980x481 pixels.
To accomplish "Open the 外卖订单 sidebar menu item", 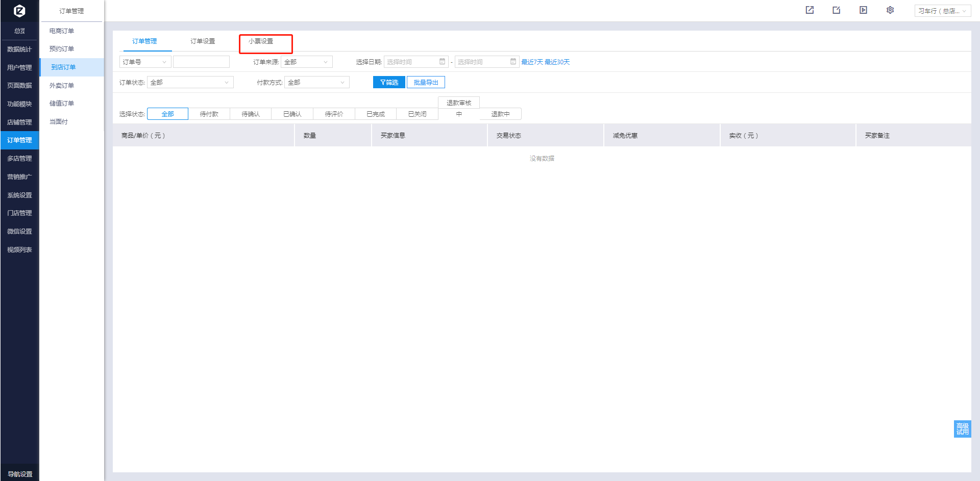I will tap(62, 86).
